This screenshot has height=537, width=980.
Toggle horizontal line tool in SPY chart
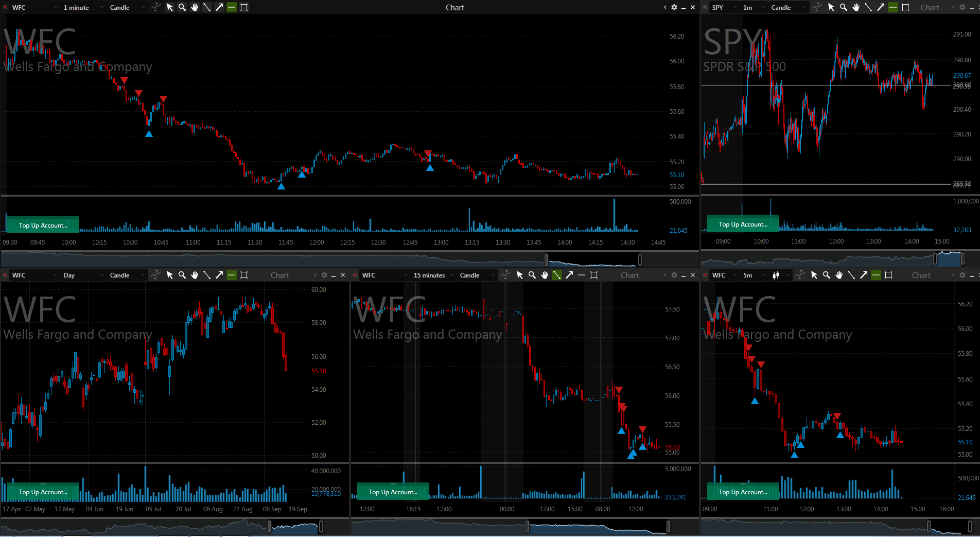coord(893,7)
